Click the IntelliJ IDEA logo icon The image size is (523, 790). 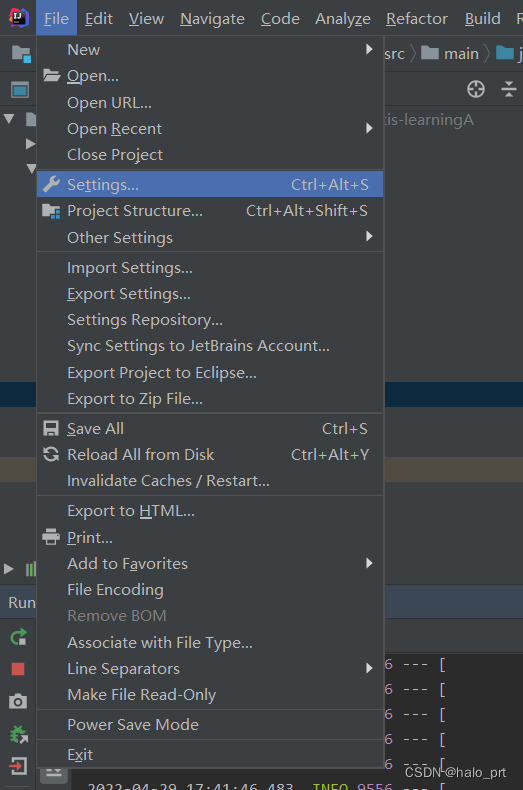coord(18,18)
